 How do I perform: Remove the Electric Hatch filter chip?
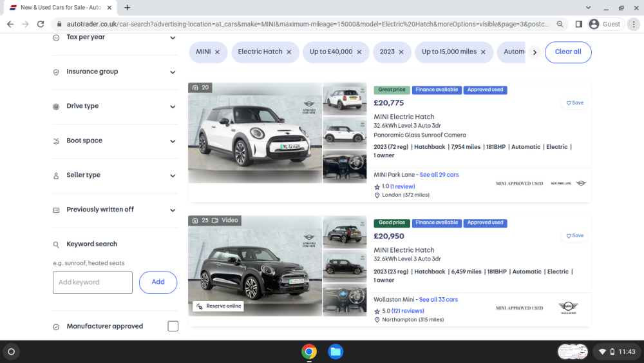coord(289,52)
